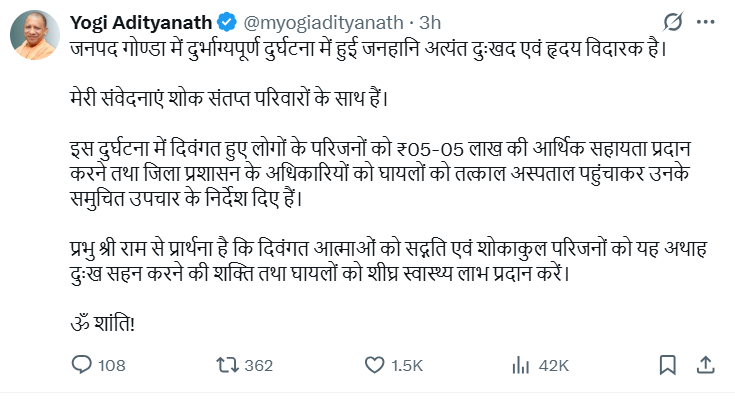The height and width of the screenshot is (401, 735).
Task: Click the 108 replies count
Action: (112, 366)
